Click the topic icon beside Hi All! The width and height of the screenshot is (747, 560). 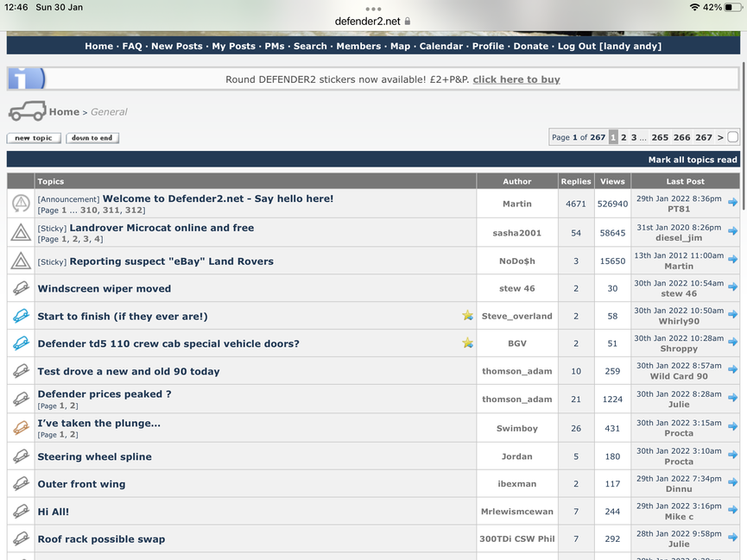[x=21, y=512]
